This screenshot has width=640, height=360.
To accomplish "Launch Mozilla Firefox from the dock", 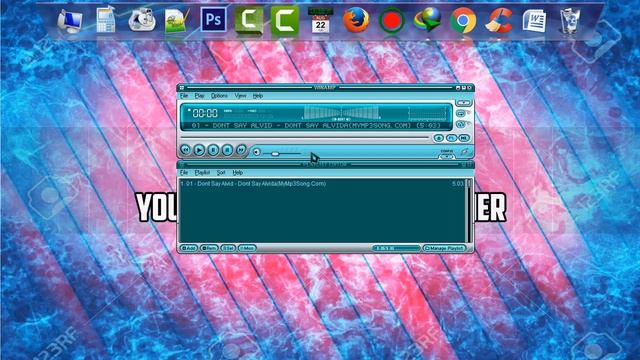I will click(x=356, y=20).
